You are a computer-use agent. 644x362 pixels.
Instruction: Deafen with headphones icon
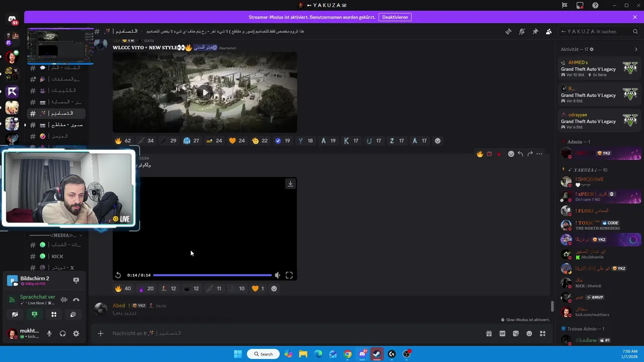point(63,333)
